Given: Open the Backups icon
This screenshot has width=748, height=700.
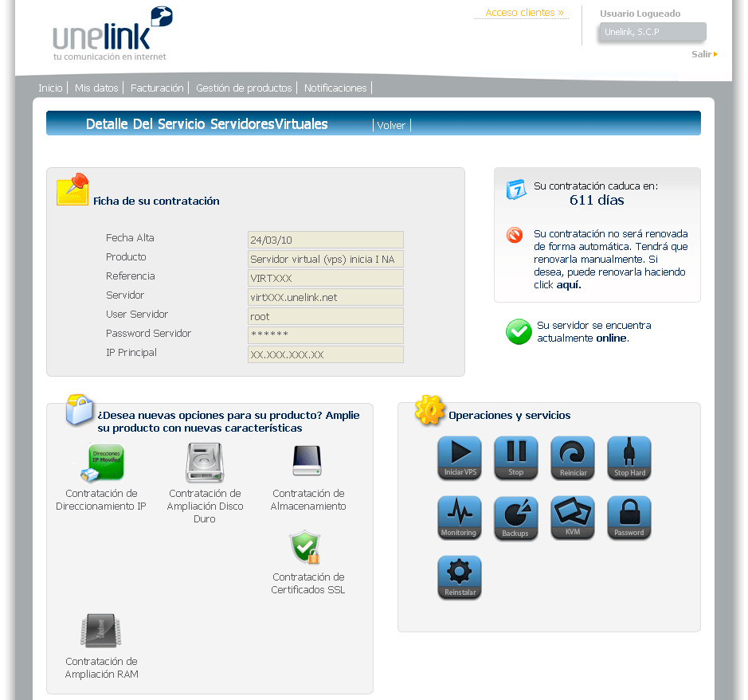Looking at the screenshot, I should tap(515, 518).
